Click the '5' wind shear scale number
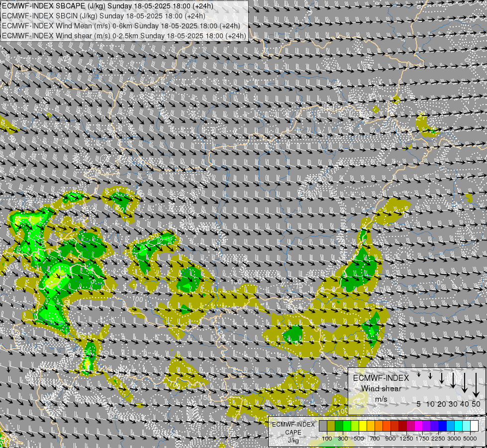487x448 pixels. tap(419, 404)
